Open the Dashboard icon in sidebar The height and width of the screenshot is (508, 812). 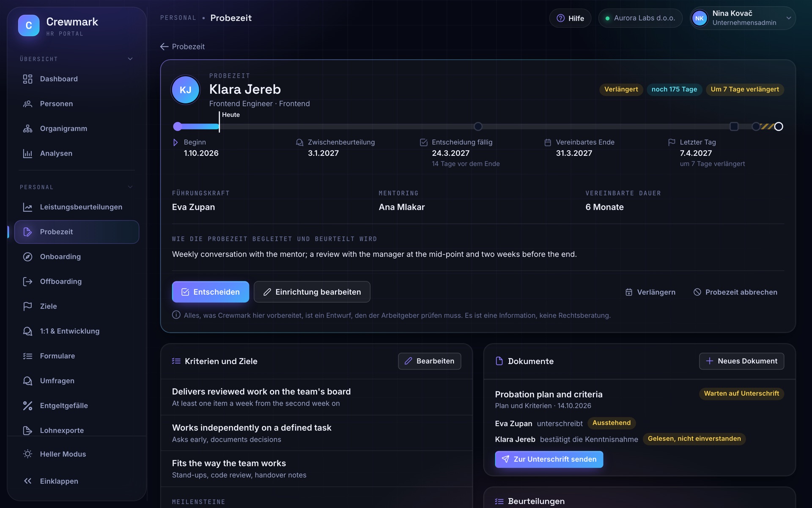click(27, 79)
